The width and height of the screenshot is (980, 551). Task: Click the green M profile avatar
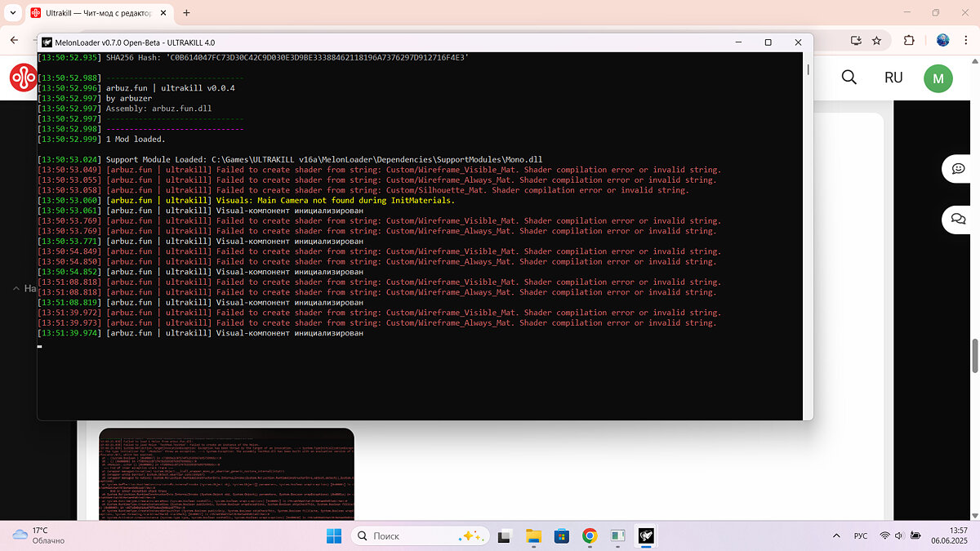938,78
